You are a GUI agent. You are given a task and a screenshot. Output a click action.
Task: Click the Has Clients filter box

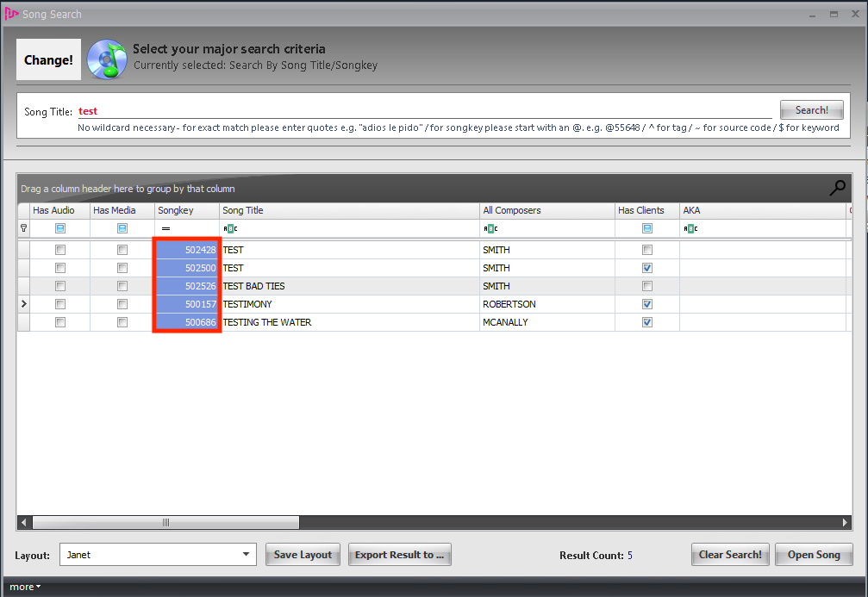coord(647,228)
